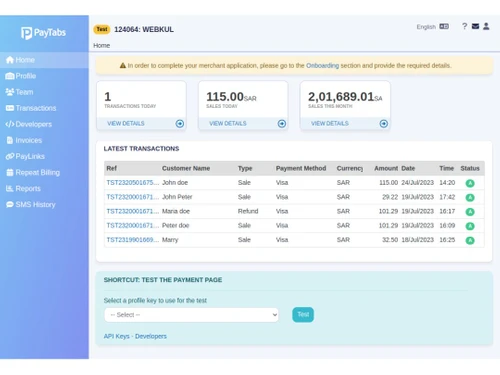Click the 24/Jul/2023 date cell
This screenshot has height=375, width=500.
[418, 183]
